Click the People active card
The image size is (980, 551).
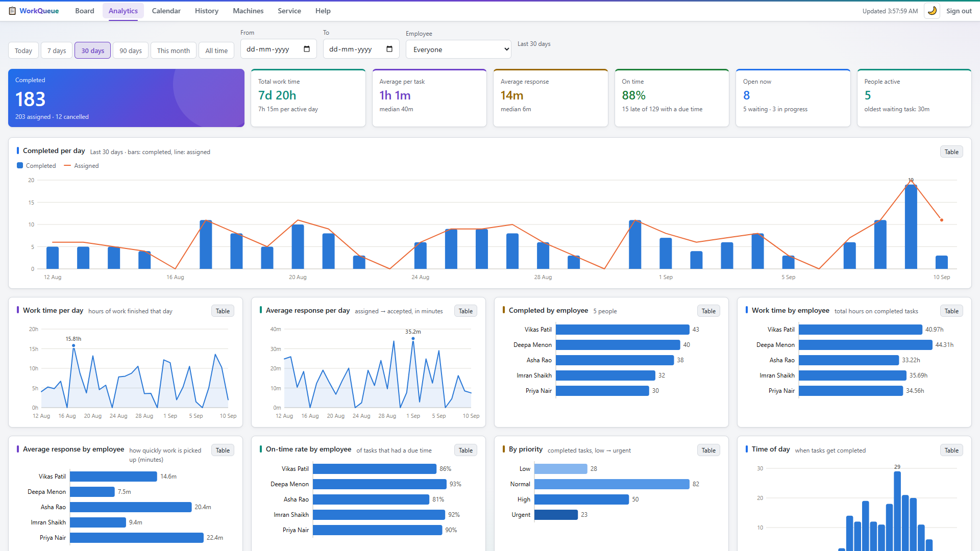(914, 98)
